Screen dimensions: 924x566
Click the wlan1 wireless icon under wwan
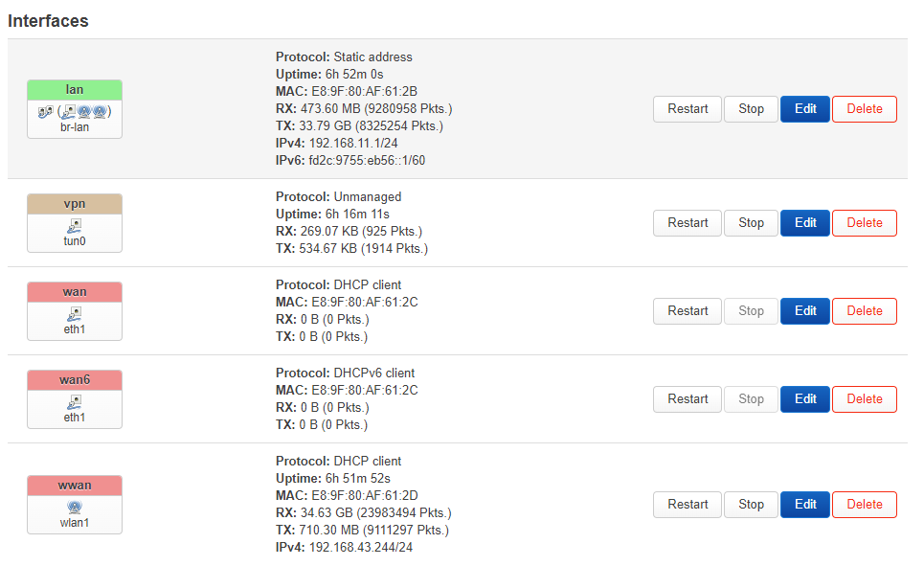pos(75,508)
